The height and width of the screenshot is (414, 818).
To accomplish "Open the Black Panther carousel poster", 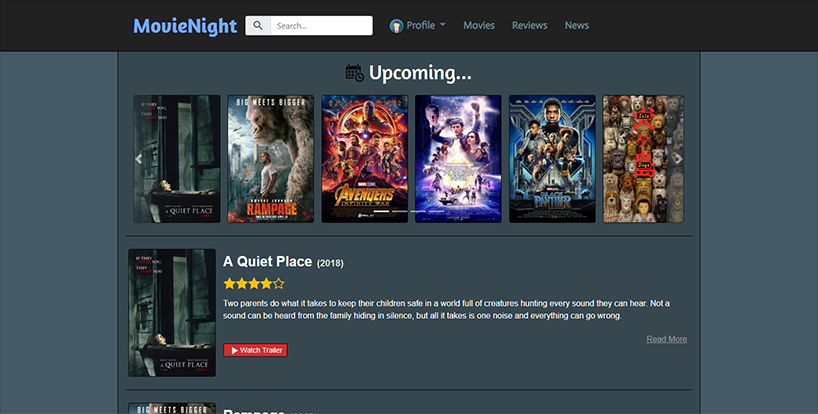I will click(x=552, y=159).
